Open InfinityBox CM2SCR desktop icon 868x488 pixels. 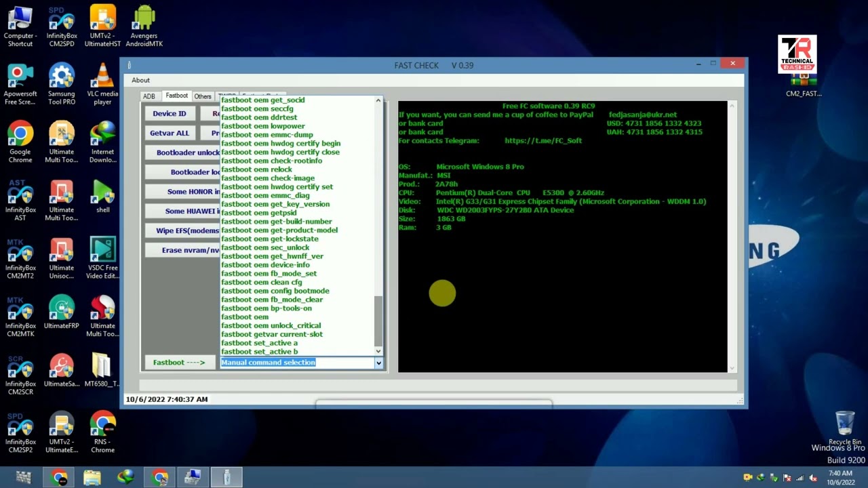coord(20,375)
